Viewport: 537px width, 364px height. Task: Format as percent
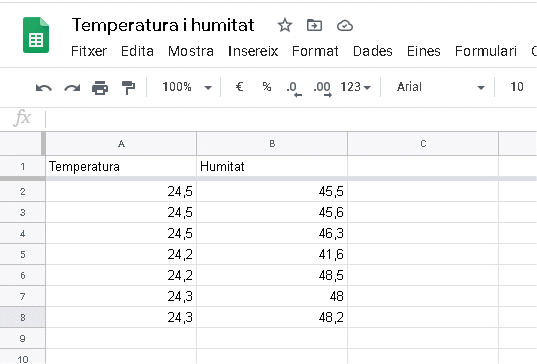[267, 87]
